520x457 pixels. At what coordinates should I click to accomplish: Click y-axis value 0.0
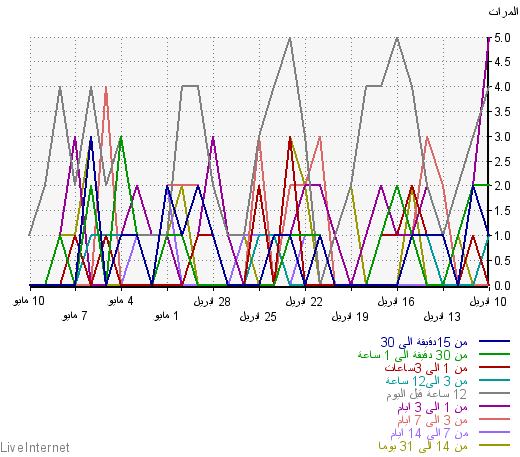point(502,286)
